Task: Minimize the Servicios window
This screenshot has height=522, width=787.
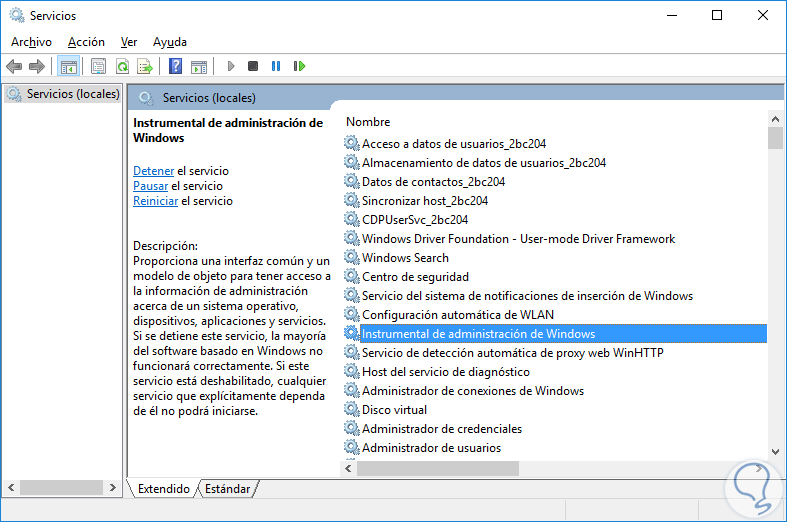Action: click(672, 16)
